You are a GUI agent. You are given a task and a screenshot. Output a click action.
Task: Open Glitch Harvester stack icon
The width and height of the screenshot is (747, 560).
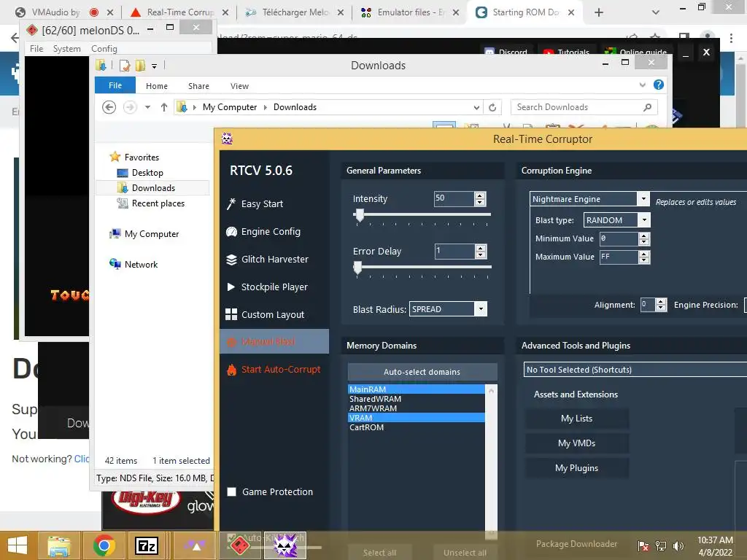(x=231, y=260)
